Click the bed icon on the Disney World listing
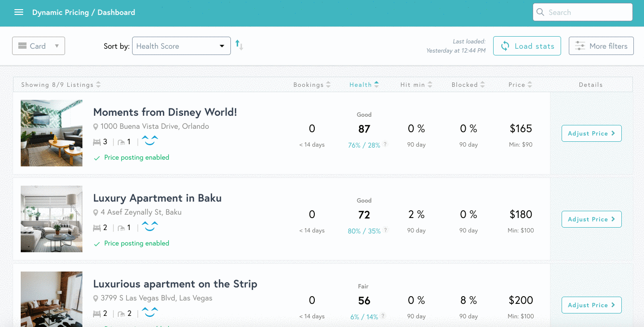Screen dimensions: 644x327 [x=97, y=142]
